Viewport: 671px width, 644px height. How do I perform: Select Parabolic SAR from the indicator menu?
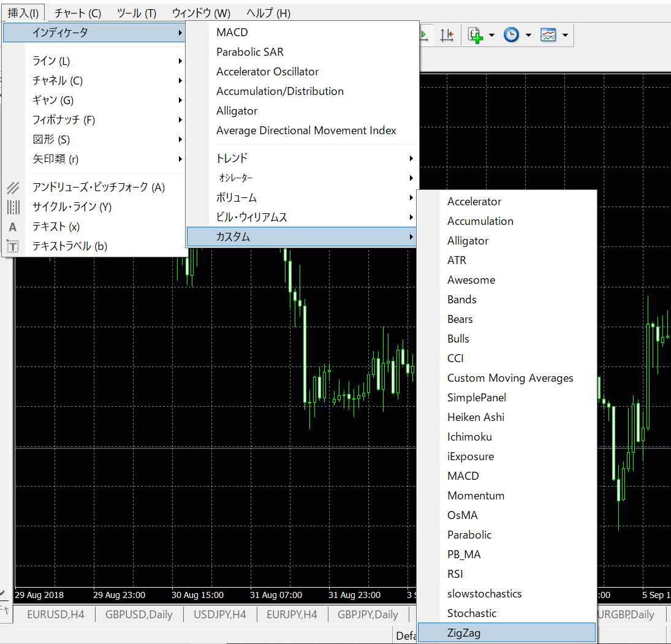coord(250,52)
